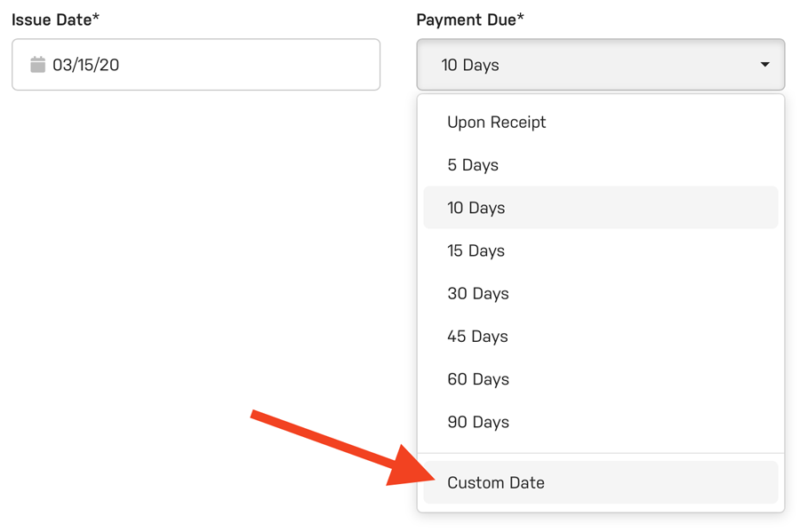Image resolution: width=800 pixels, height=532 pixels.
Task: Click the Payment Due field label
Action: pyautogui.click(x=469, y=19)
